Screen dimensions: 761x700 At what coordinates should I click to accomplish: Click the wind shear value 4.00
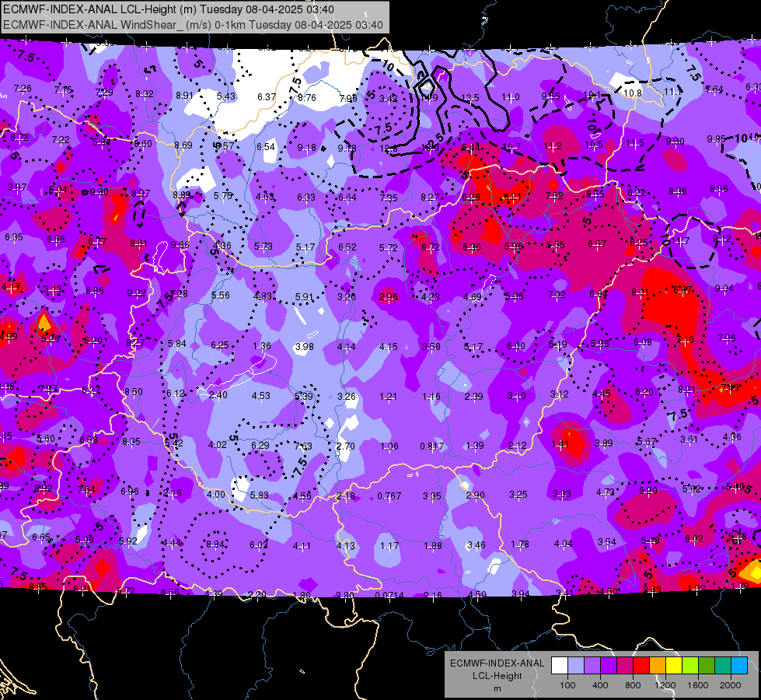click(216, 495)
